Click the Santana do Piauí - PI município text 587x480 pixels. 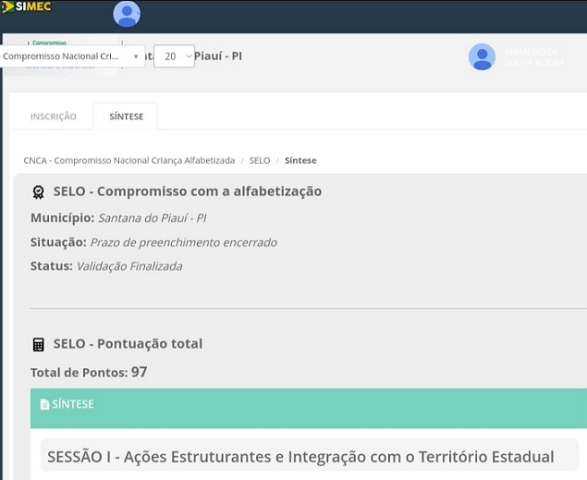pyautogui.click(x=152, y=218)
